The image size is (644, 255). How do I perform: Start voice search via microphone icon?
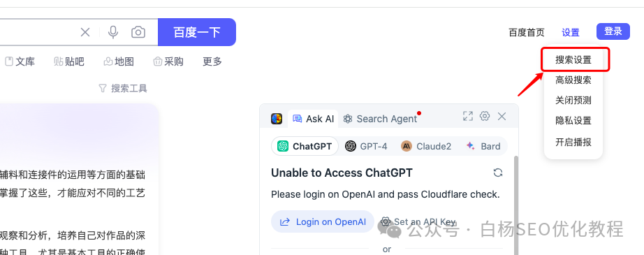[113, 32]
